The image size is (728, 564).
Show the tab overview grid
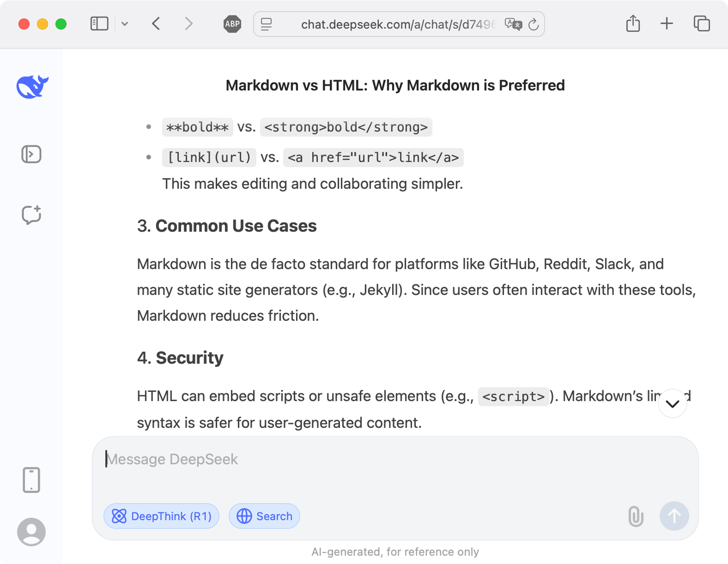tap(701, 24)
